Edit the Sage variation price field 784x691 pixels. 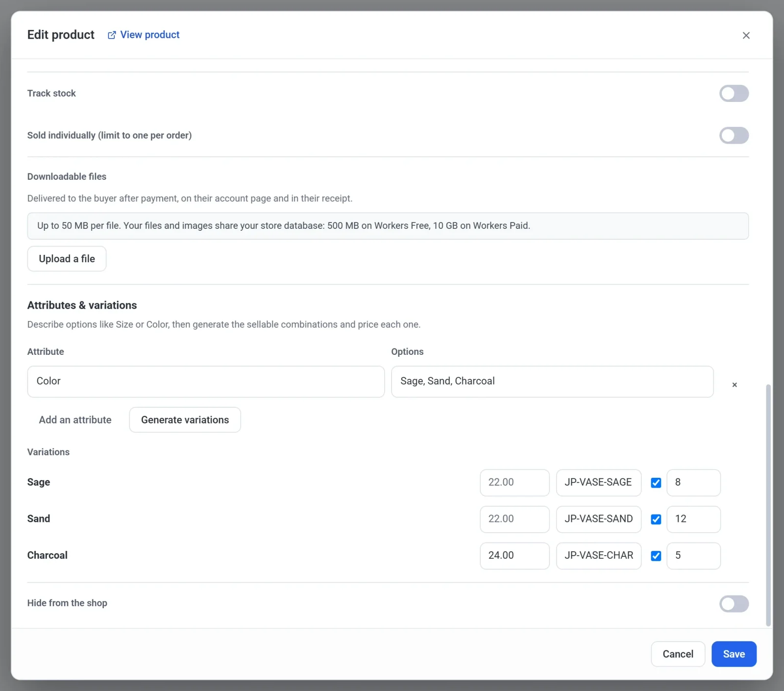pyautogui.click(x=514, y=483)
